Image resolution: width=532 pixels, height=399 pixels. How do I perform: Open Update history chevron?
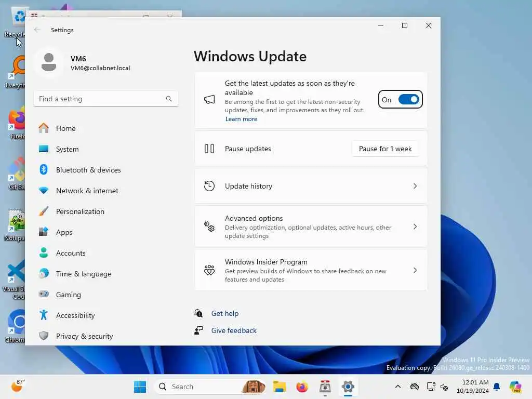[x=415, y=186]
